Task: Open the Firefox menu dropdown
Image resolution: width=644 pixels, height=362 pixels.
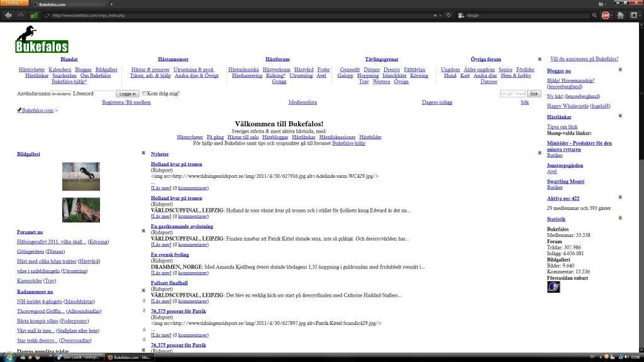Action: pos(14,3)
